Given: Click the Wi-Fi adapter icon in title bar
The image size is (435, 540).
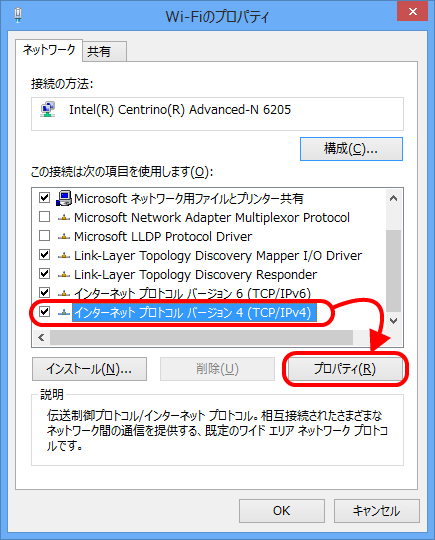Looking at the screenshot, I should pos(18,15).
